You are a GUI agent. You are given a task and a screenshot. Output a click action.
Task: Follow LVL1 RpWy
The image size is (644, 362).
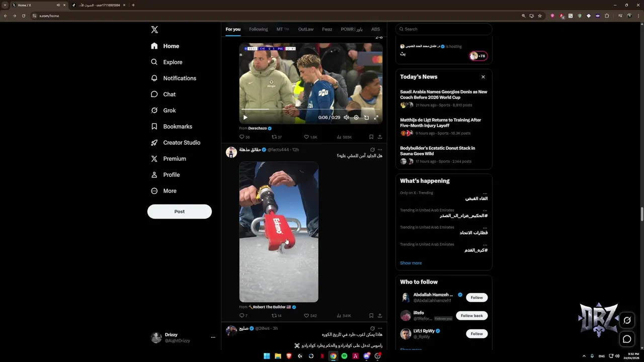pos(477,334)
